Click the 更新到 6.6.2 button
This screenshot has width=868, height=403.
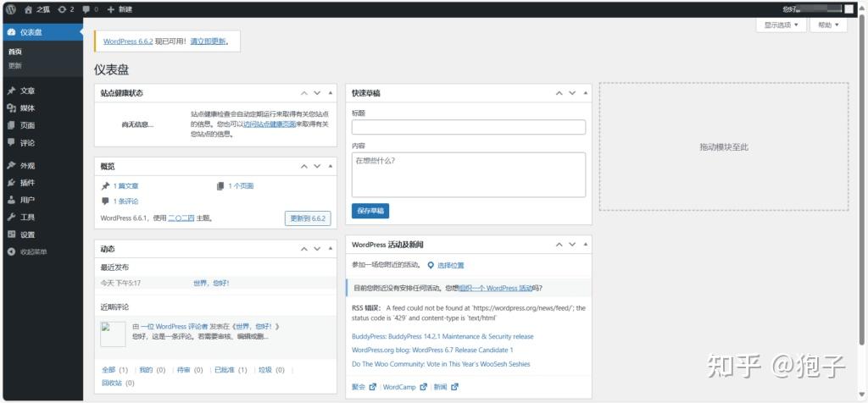click(308, 218)
